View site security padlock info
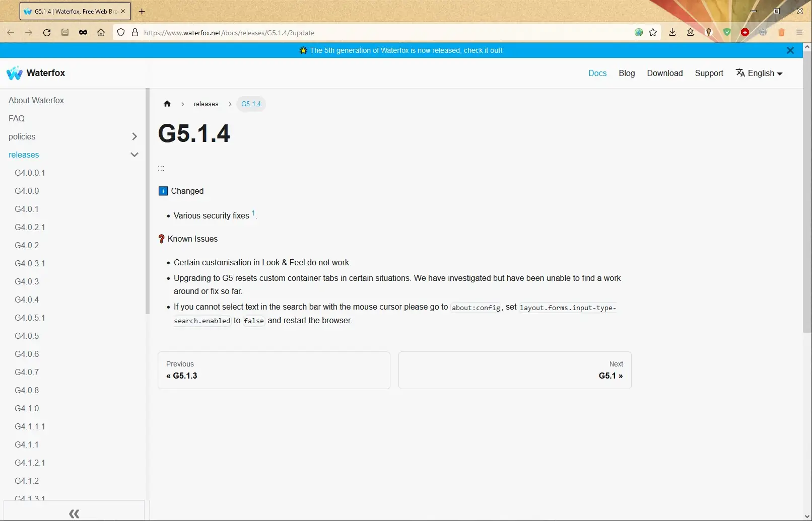 [x=135, y=33]
